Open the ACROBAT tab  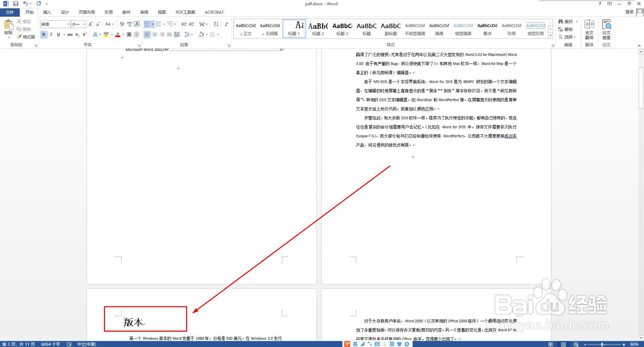click(214, 12)
